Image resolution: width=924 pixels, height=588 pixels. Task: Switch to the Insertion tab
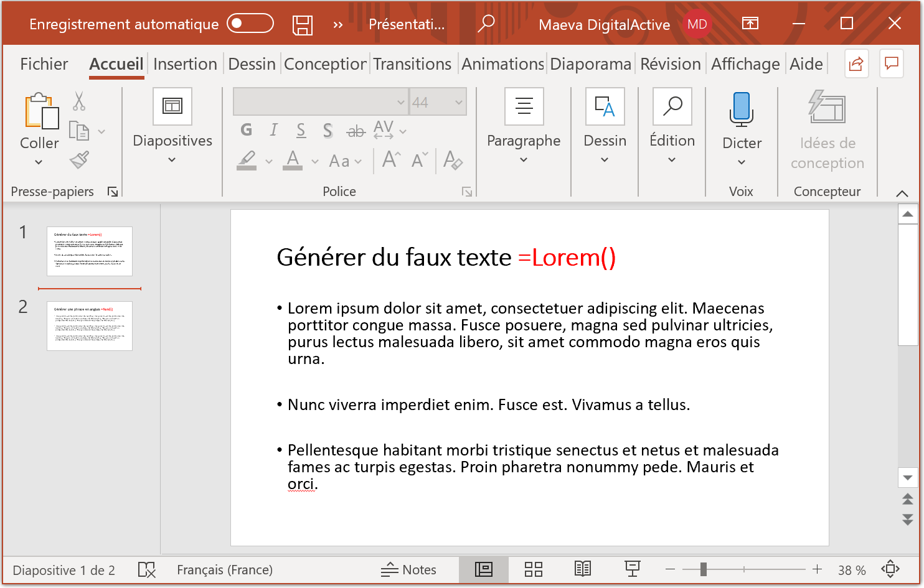(x=185, y=63)
